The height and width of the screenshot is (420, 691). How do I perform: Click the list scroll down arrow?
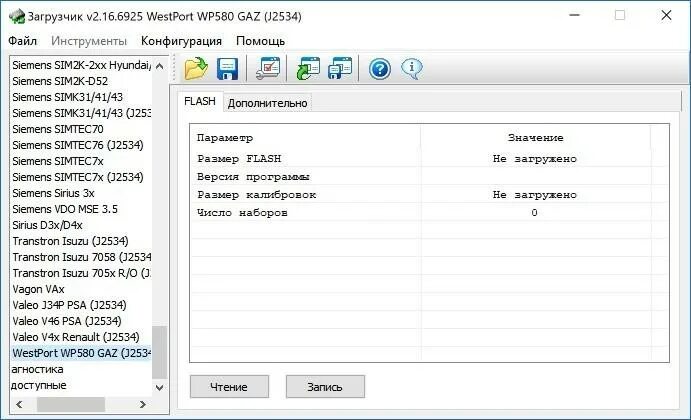pyautogui.click(x=160, y=387)
